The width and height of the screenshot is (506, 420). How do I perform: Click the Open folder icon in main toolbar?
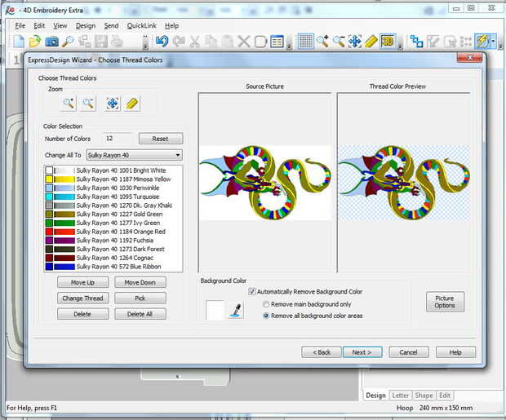click(35, 42)
